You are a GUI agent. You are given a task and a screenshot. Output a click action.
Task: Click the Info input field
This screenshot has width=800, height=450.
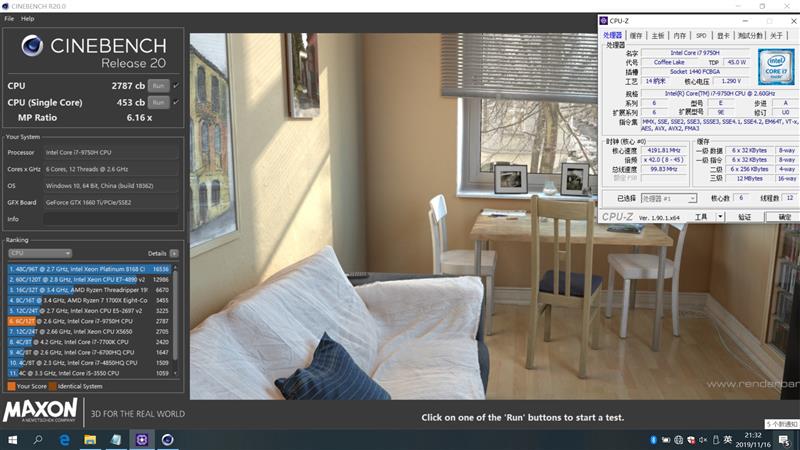point(110,218)
